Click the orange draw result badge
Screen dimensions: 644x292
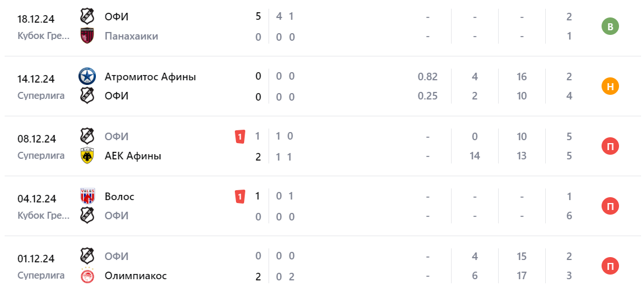(x=610, y=87)
